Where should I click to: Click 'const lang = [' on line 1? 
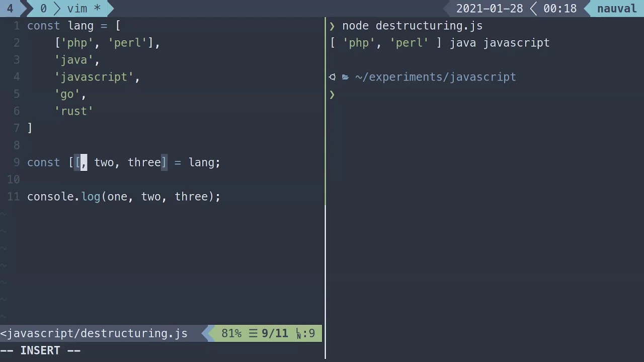74,26
